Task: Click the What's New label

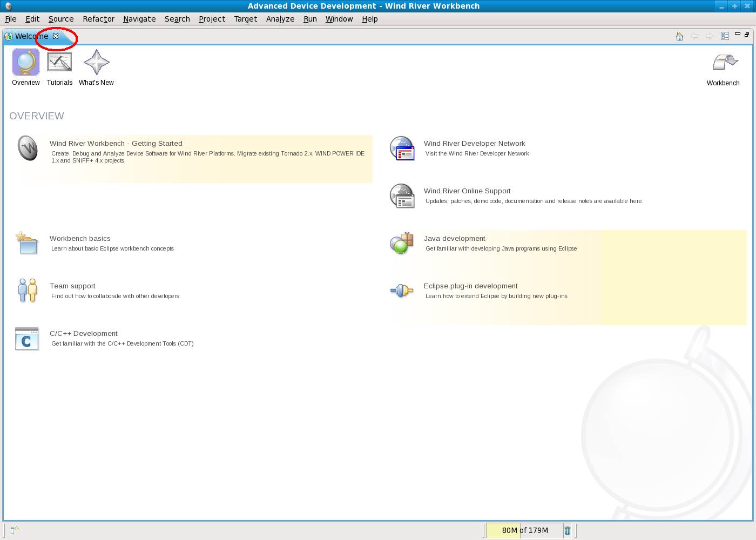Action: 96,83
